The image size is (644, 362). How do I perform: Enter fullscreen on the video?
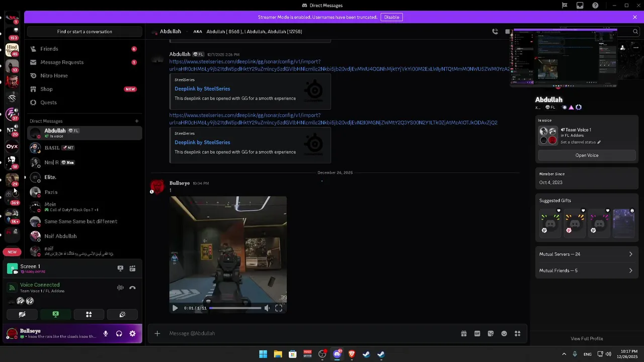pos(279,308)
